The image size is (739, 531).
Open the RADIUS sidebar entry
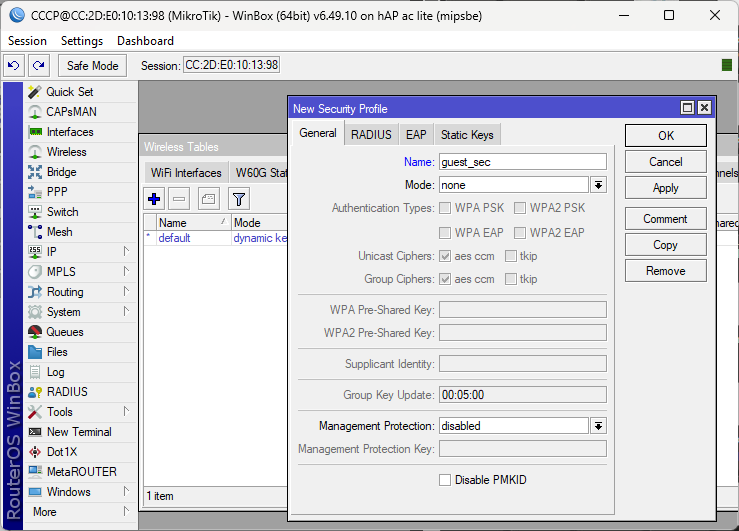point(81,392)
